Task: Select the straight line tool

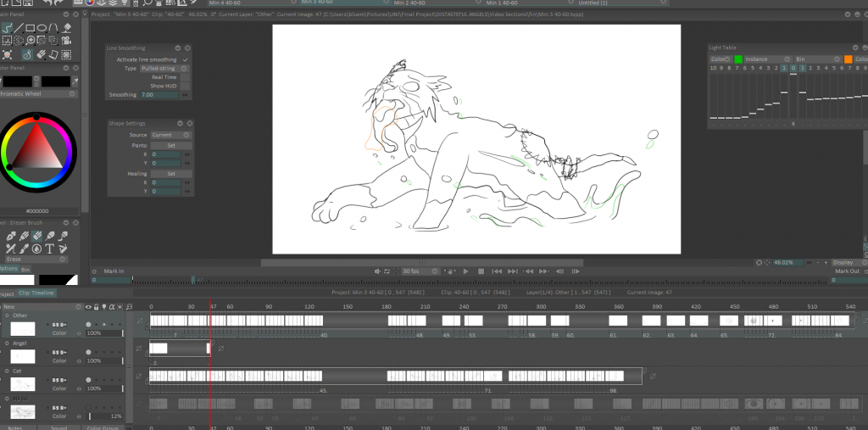Action: click(x=19, y=28)
